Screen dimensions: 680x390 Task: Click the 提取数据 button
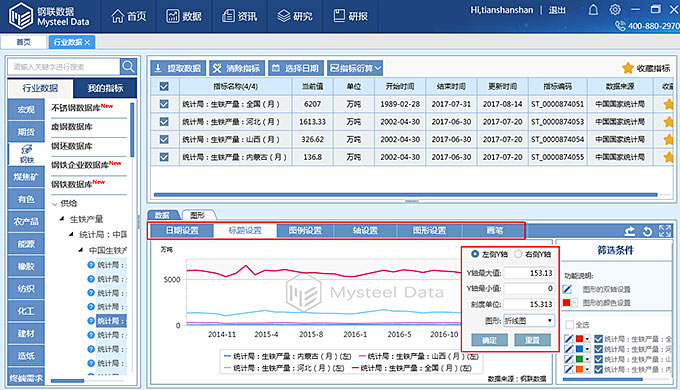click(179, 68)
